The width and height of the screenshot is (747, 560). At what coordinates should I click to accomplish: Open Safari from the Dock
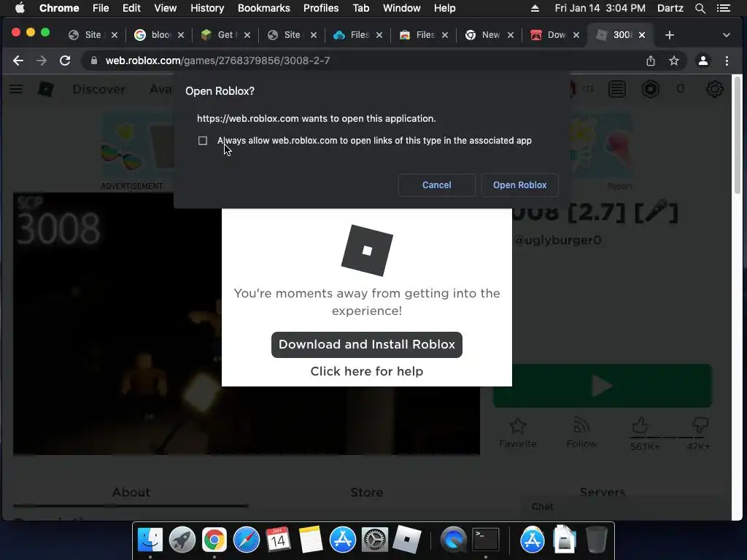pyautogui.click(x=247, y=540)
